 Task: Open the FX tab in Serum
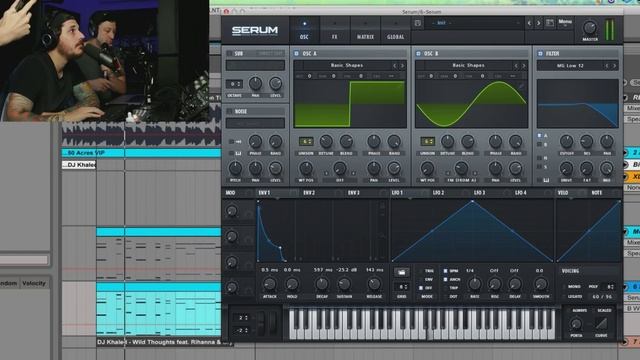[335, 30]
